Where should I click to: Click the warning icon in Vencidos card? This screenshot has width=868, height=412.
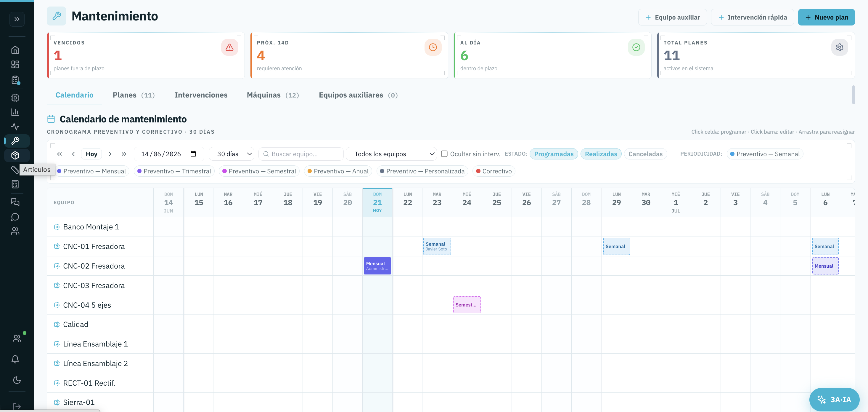[x=229, y=47]
